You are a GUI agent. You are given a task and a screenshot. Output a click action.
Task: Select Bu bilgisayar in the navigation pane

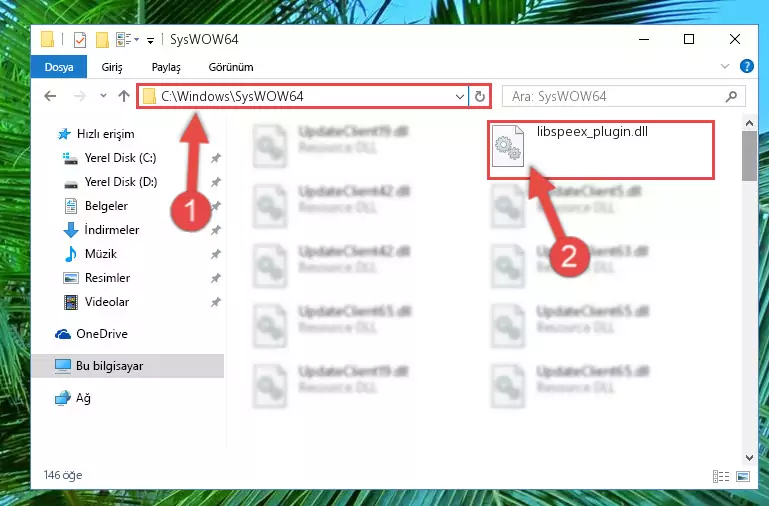pyautogui.click(x=128, y=366)
